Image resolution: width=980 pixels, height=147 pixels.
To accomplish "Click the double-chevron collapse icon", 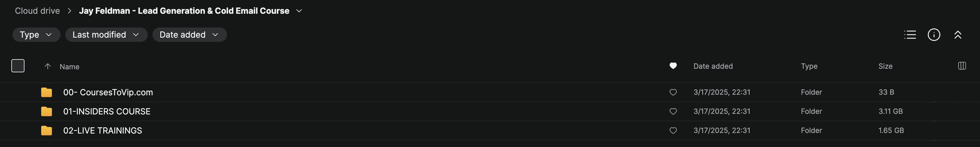I will tap(958, 35).
